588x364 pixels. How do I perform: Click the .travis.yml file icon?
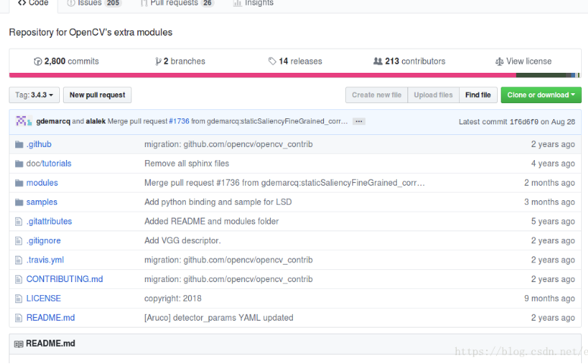click(18, 260)
